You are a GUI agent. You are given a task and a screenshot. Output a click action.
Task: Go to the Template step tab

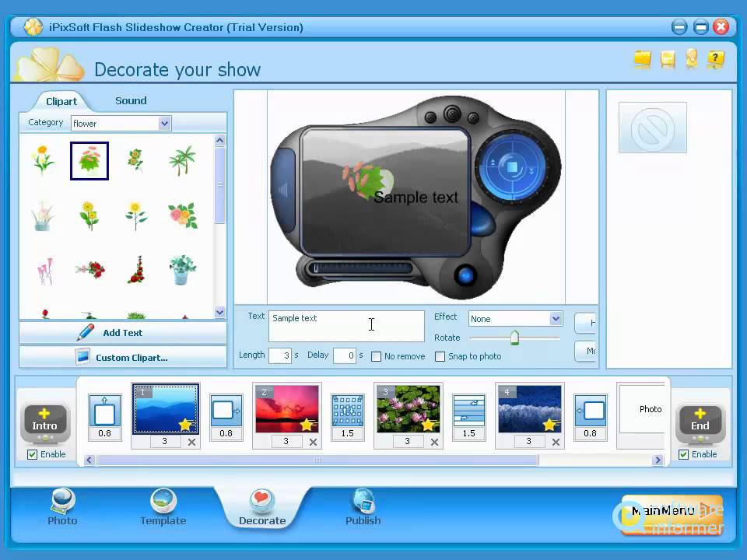[x=163, y=507]
